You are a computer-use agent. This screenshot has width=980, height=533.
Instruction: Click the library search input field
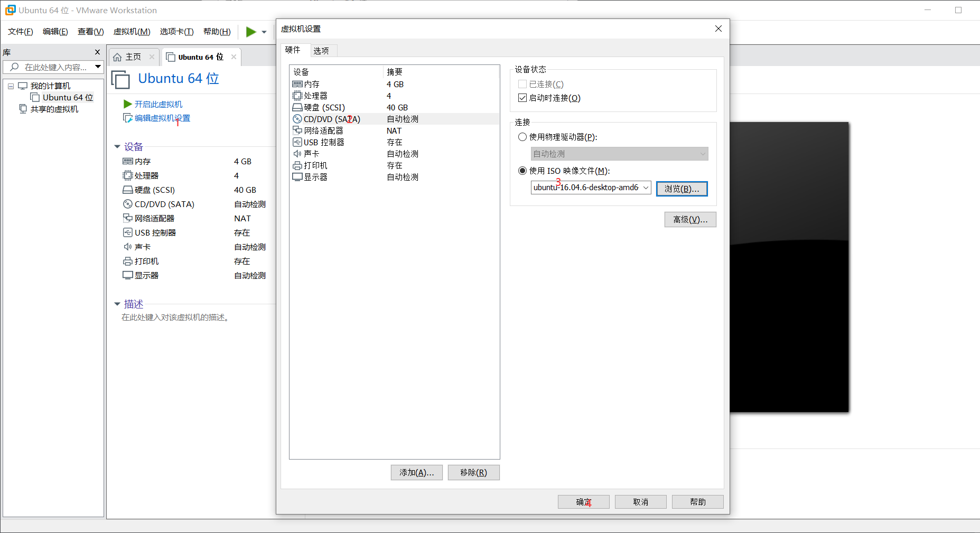pyautogui.click(x=55, y=67)
